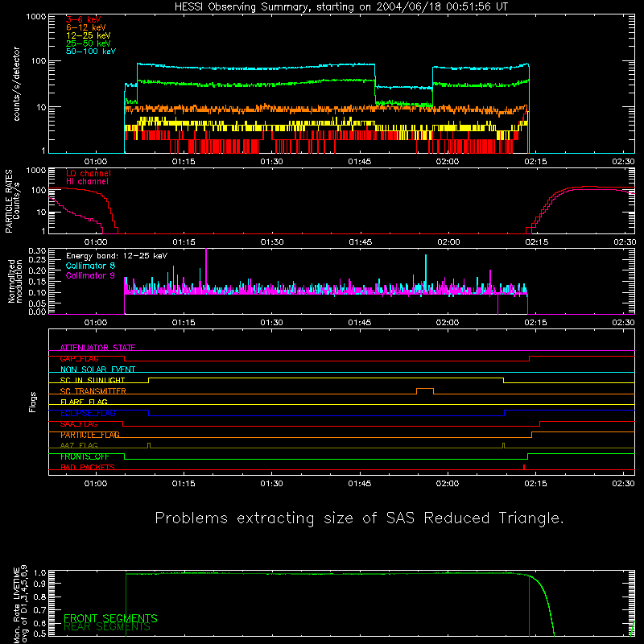Click the tall cyan Collimator 8 spike near 01:56
The height and width of the screenshot is (644, 644).
tap(426, 271)
